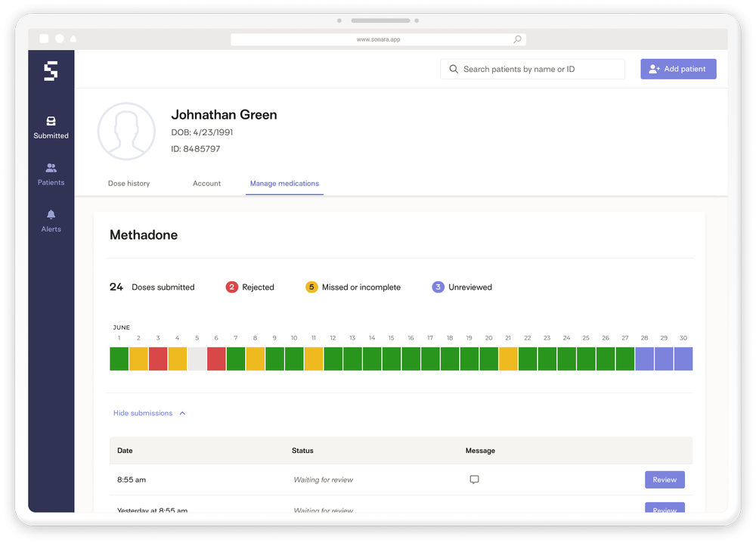Screen dimensions: 756x543
Task: Click the browser address bar search icon
Action: click(517, 39)
